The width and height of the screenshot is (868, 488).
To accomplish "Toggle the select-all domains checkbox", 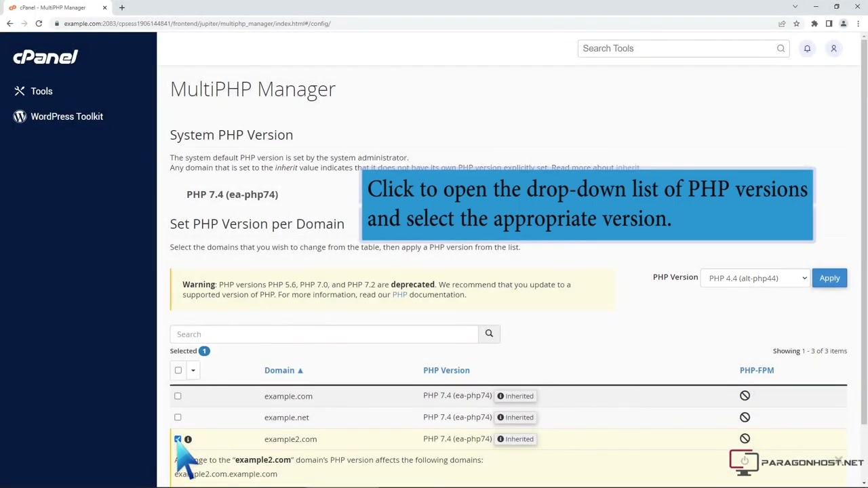I will pos(178,370).
